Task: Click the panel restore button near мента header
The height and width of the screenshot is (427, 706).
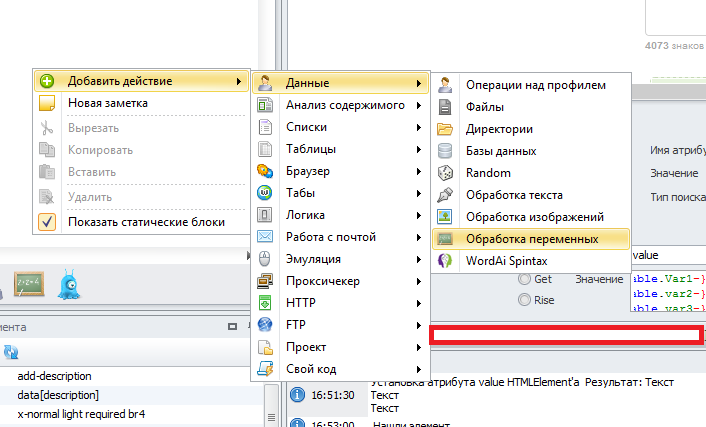Action: click(232, 327)
